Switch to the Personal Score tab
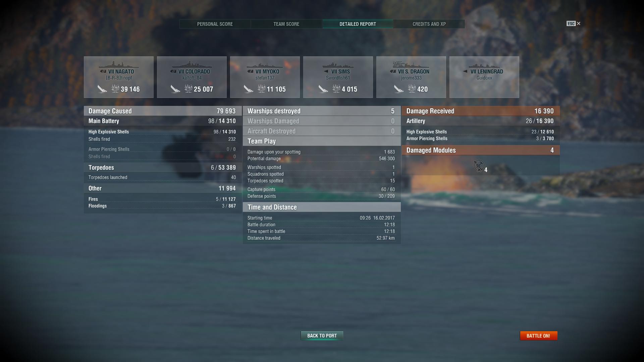 coord(215,24)
